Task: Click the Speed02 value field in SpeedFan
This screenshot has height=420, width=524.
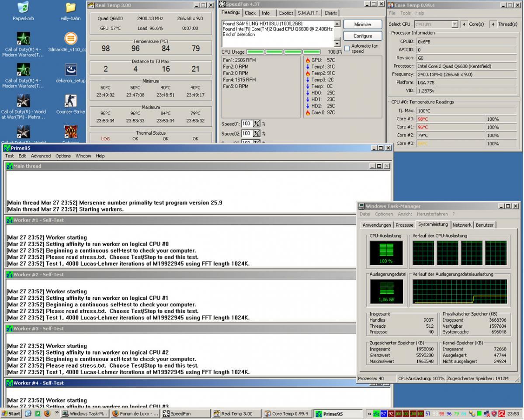Action: pos(246,134)
